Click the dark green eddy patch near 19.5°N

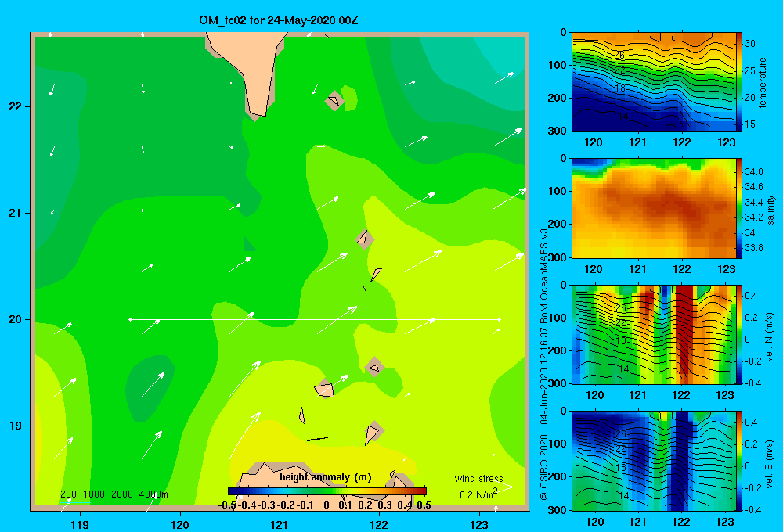click(x=149, y=386)
